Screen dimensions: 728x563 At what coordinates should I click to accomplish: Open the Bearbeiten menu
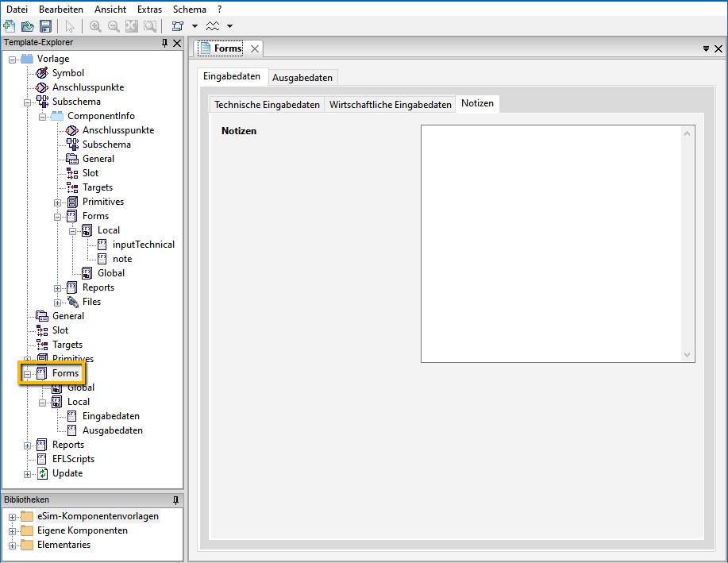pos(61,10)
